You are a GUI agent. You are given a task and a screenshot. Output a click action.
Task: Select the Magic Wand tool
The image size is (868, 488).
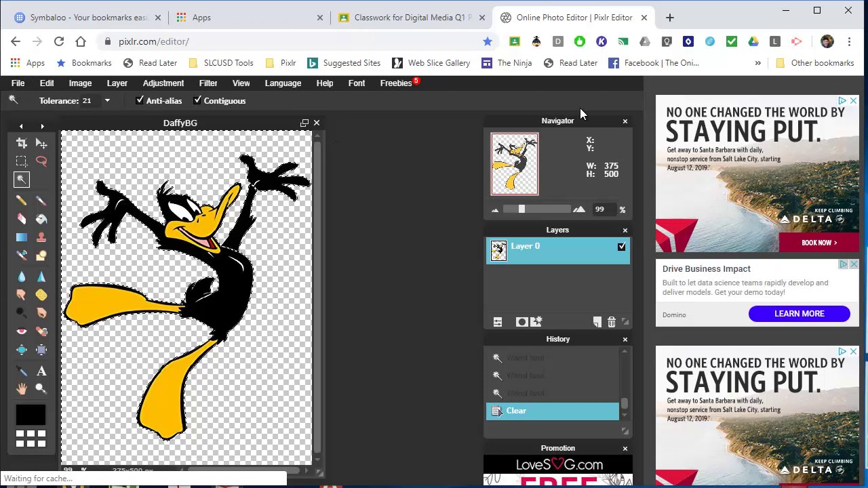22,180
